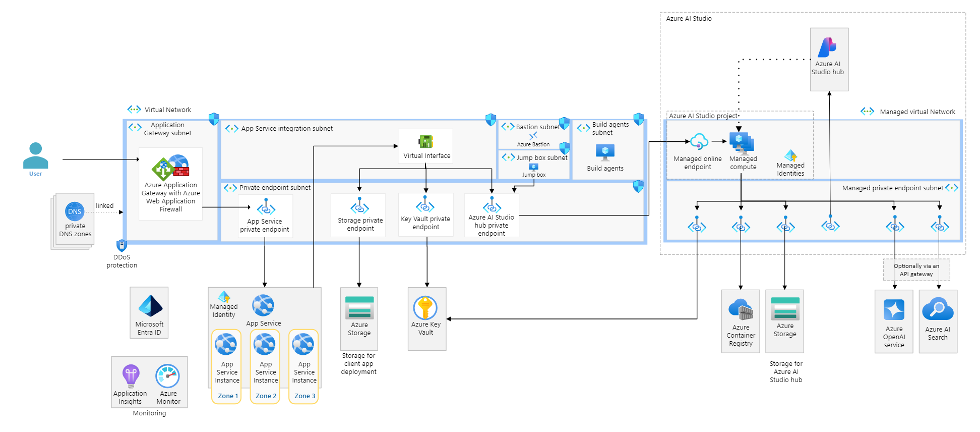
Task: Select the Azure OpenAI service icon
Action: tap(894, 310)
